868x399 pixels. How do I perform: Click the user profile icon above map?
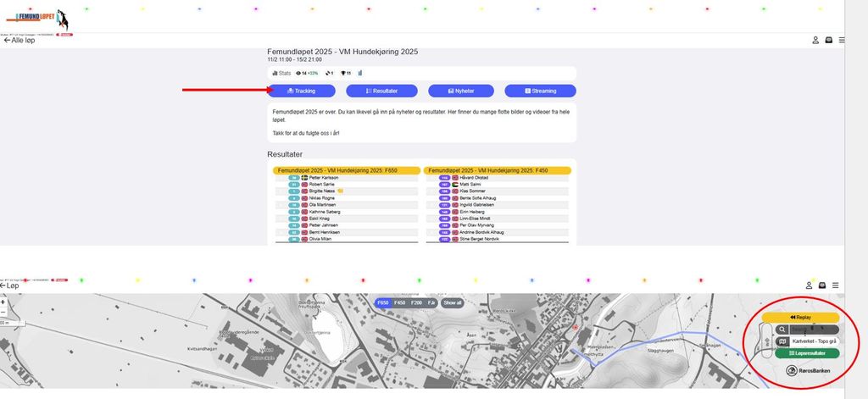click(814, 285)
